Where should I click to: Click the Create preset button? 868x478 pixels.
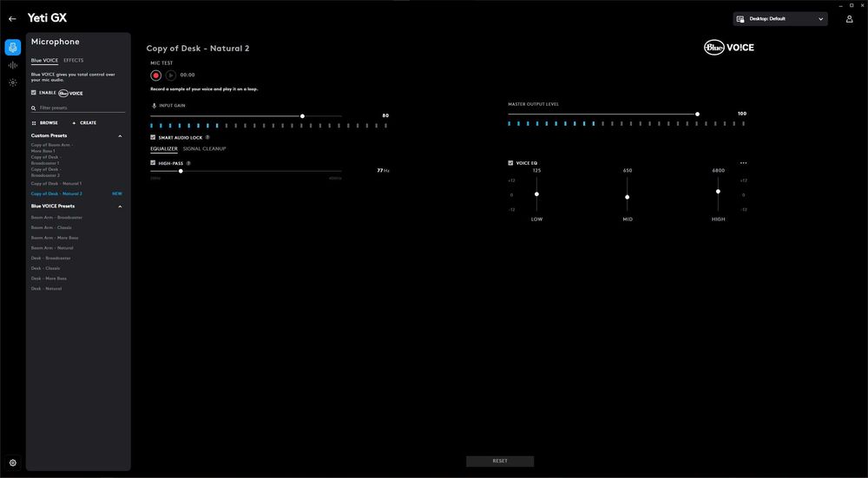(85, 123)
